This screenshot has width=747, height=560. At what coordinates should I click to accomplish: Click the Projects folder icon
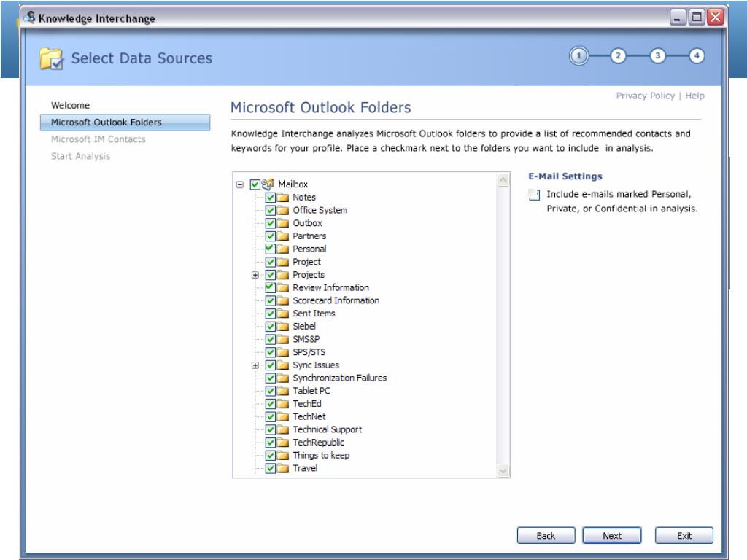point(283,275)
